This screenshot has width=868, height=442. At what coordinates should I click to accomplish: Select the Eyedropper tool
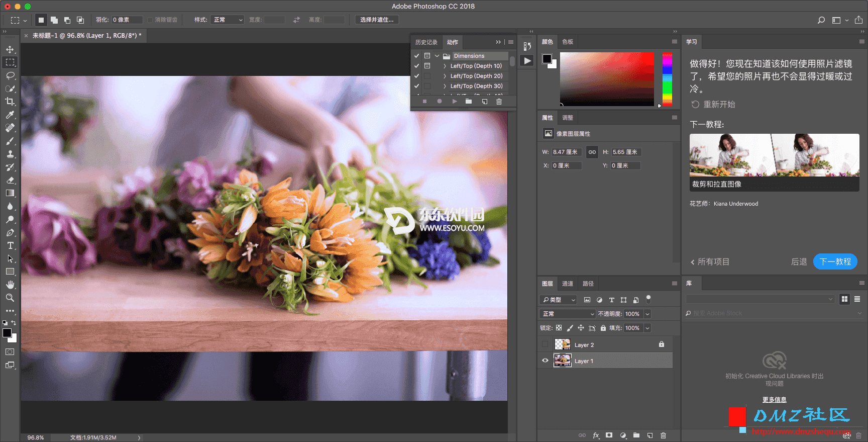[x=10, y=115]
